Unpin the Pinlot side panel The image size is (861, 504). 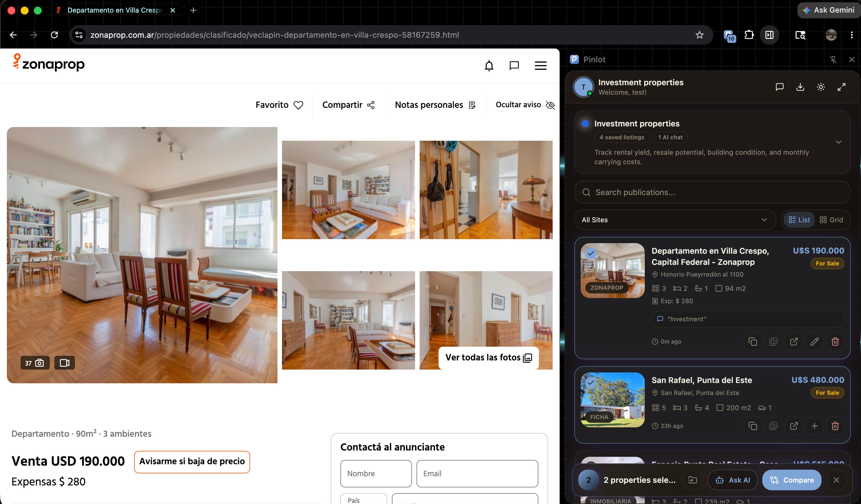(833, 59)
